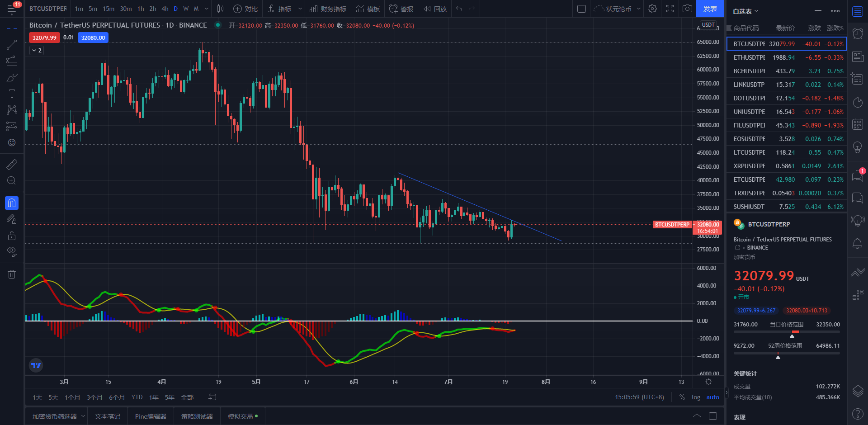This screenshot has width=868, height=425.
Task: Open the candlestick chart style selector
Action: click(x=220, y=9)
